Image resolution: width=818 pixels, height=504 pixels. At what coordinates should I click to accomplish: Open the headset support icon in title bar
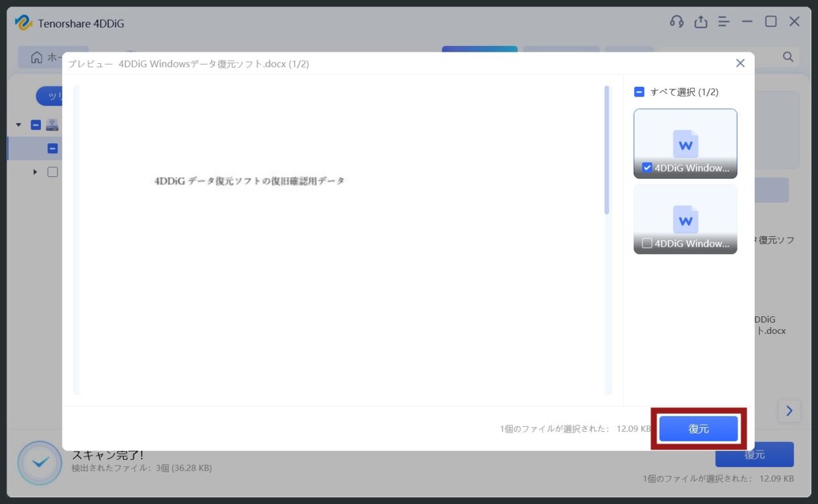[677, 22]
